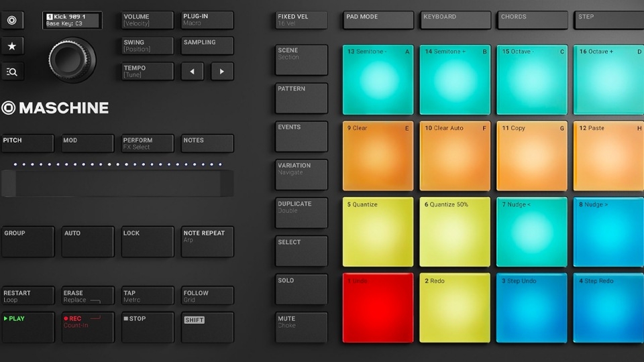644x362 pixels.
Task: Toggle NOTE REPEAT Arp button
Action: 207,242
